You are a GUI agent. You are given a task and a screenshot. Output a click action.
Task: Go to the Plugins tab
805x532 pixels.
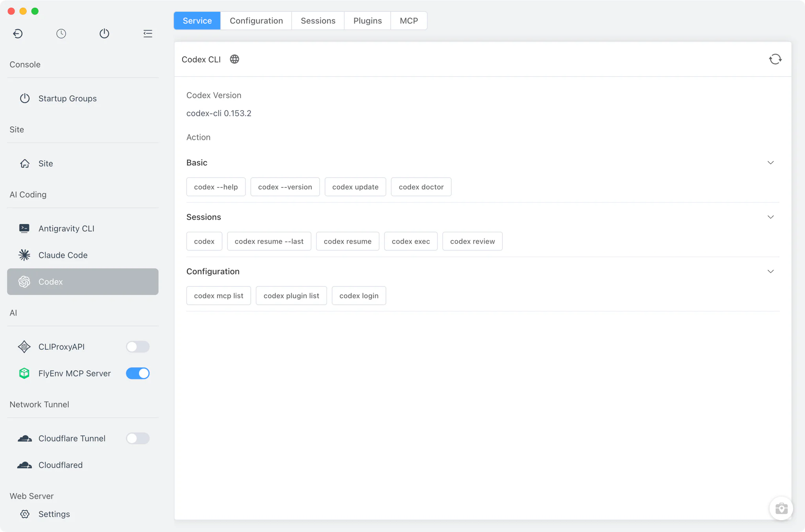[368, 21]
